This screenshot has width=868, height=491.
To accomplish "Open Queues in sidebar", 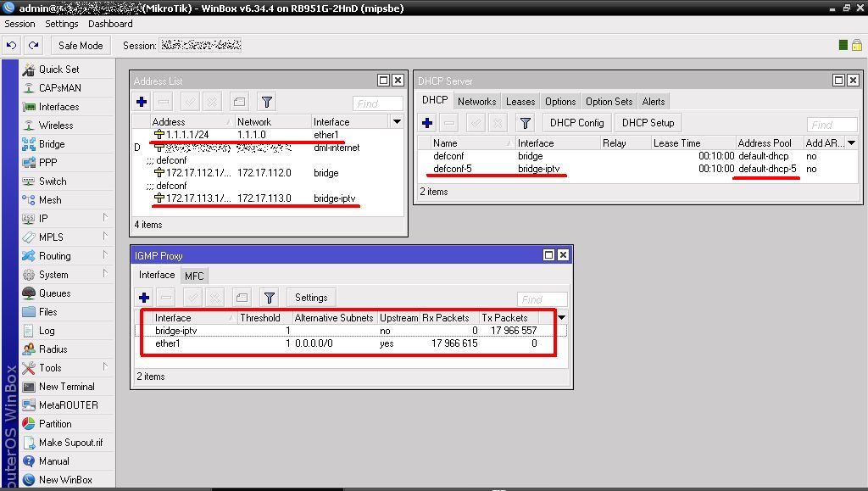I will click(66, 293).
